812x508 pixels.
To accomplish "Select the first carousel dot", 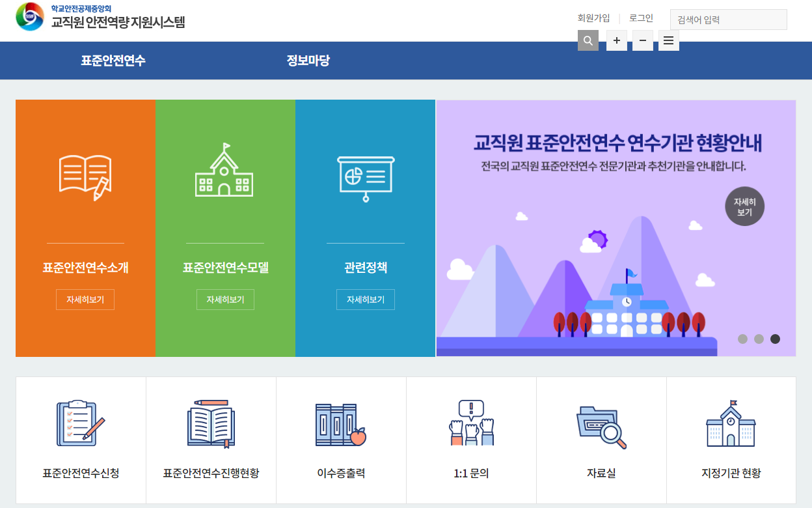I will click(742, 339).
